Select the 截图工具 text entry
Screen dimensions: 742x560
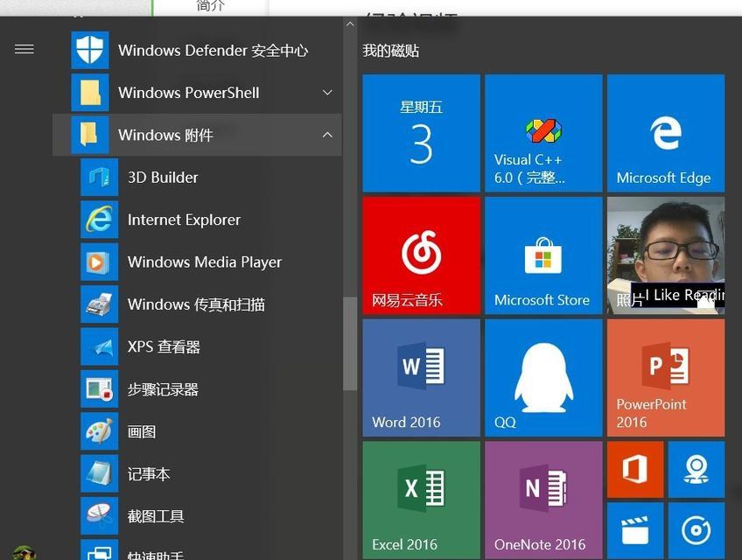156,515
